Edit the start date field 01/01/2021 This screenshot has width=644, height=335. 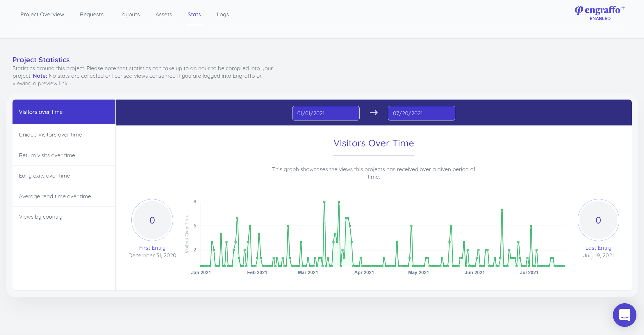coord(326,113)
